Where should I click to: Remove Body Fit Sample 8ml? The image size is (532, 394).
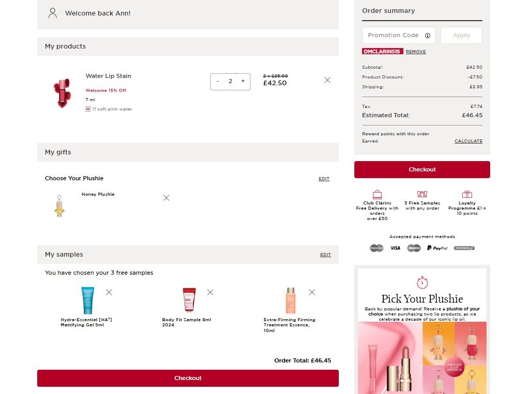(210, 292)
